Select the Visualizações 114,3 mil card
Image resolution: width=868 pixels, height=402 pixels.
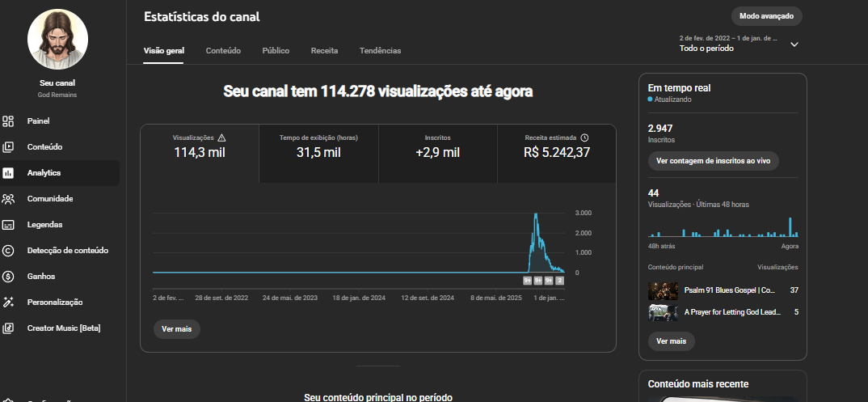pyautogui.click(x=200, y=154)
